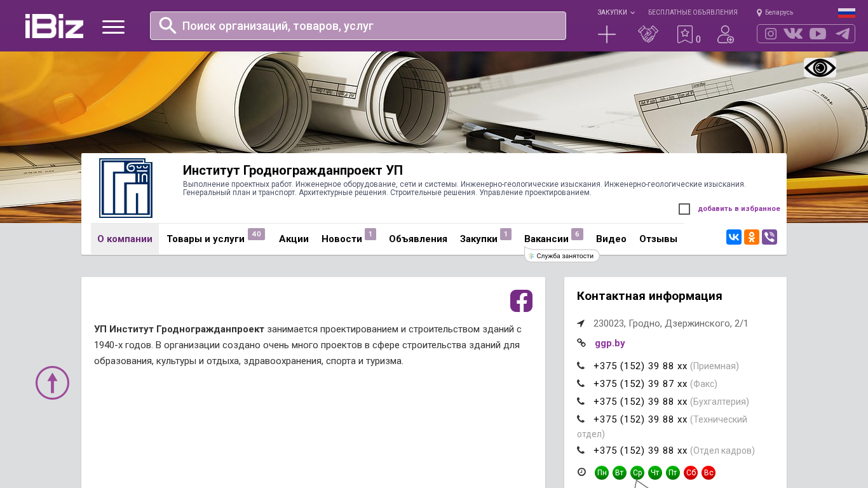Viewport: 868px width, 488px height.
Task: Open YouTube icon in header
Action: click(x=818, y=34)
